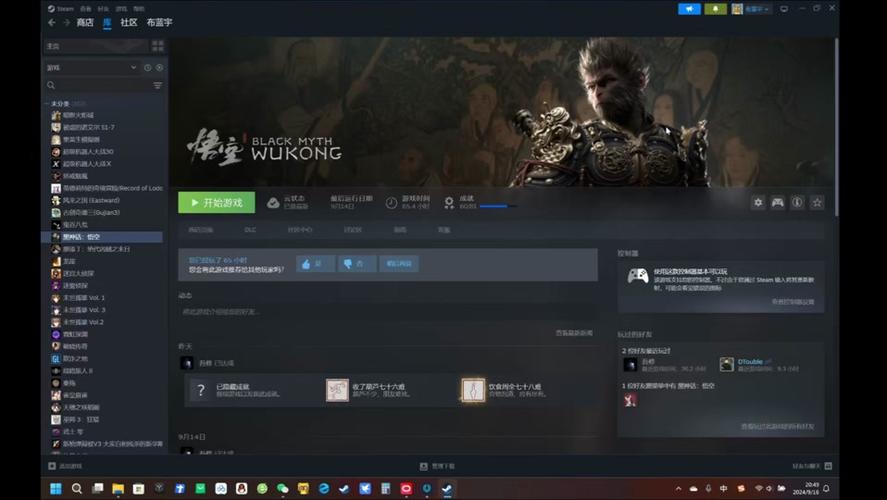Screen dimensions: 887x500
Task: Click the back navigation arrow
Action: (x=51, y=22)
